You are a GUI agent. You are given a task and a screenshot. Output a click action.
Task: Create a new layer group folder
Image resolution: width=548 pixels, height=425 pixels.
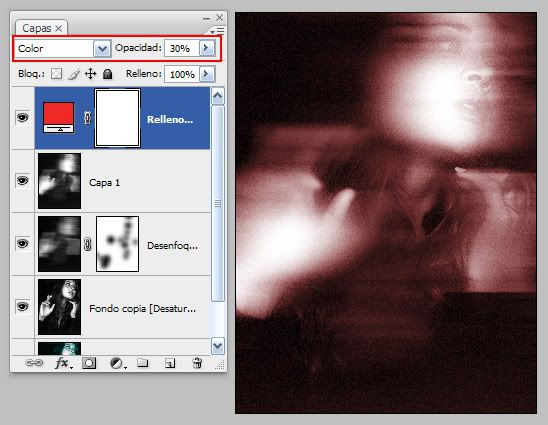click(x=143, y=363)
